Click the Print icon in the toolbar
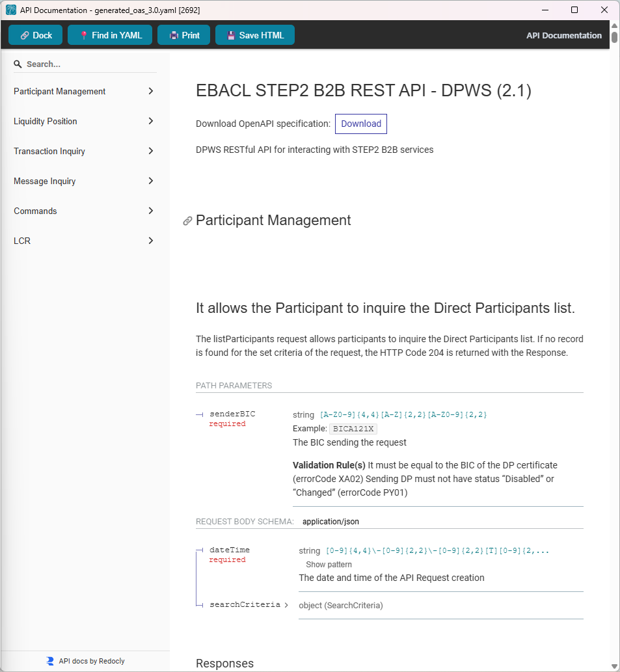The height and width of the screenshot is (672, 620). click(172, 35)
